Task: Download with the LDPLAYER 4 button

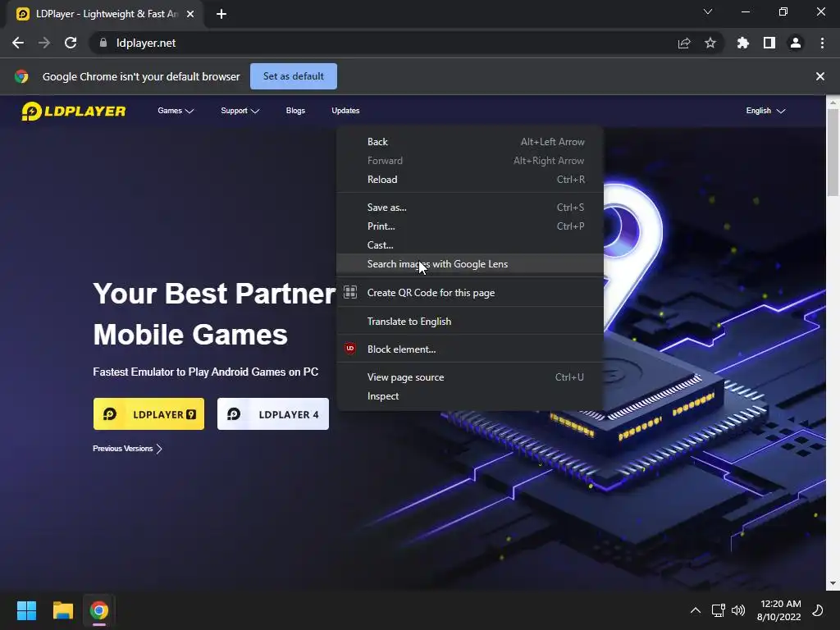Action: click(x=272, y=413)
